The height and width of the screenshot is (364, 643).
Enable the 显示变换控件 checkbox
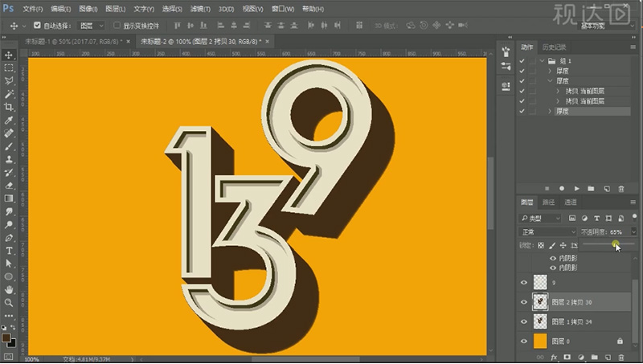[117, 25]
